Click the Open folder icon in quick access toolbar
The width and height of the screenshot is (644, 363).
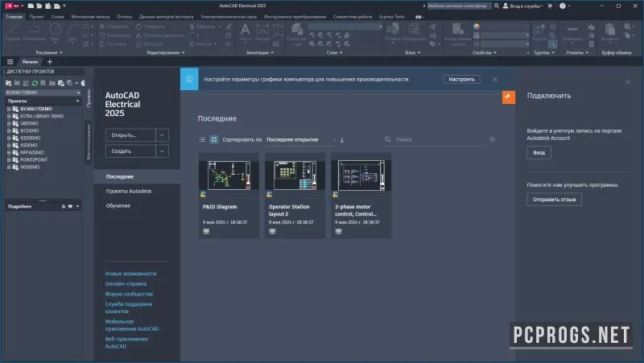click(39, 6)
